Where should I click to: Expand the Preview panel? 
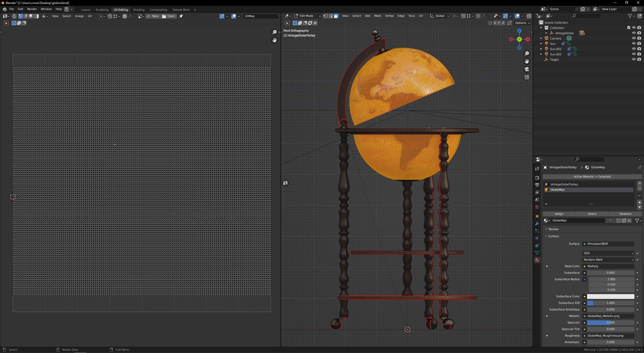coord(553,229)
